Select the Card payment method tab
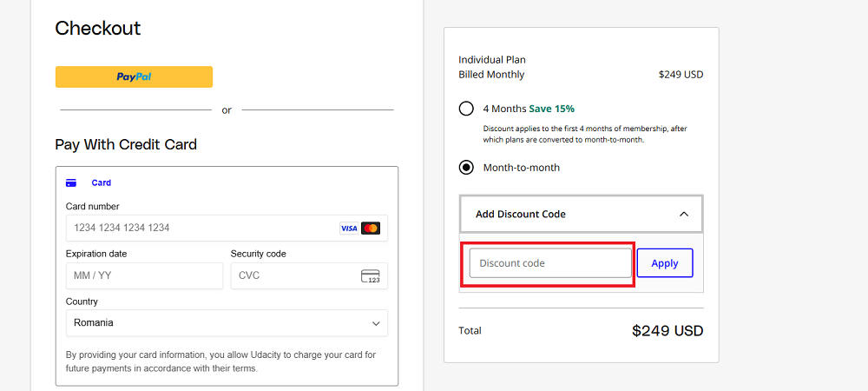 tap(101, 183)
